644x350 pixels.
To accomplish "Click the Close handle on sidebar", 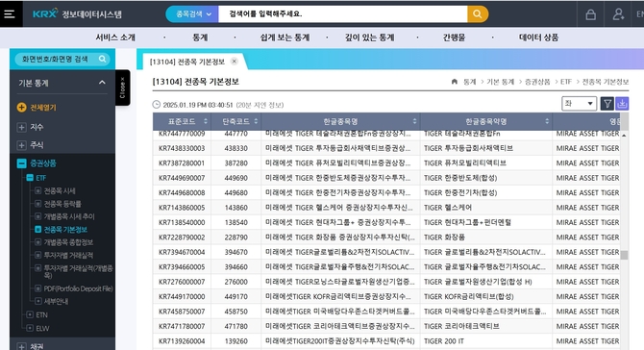I will [x=122, y=87].
